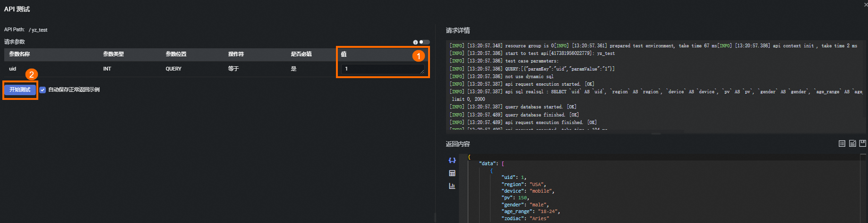868x223 pixels.
Task: Click the 返回内容 section title
Action: [x=458, y=144]
